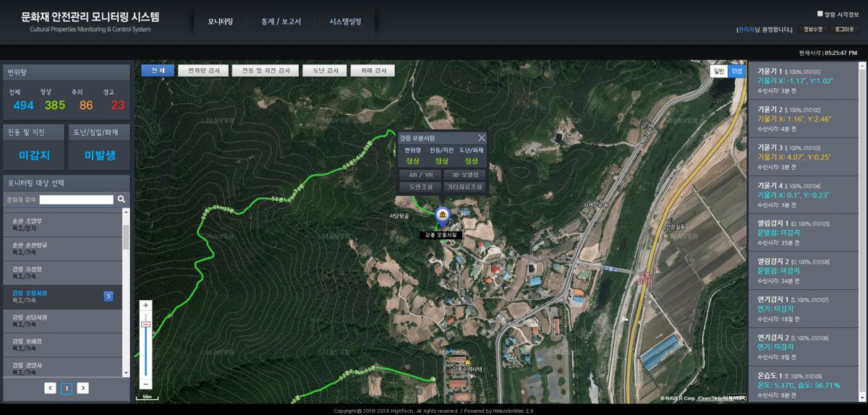Click the OpenStreetMap attribution link
The width and height of the screenshot is (868, 415).
point(712,398)
